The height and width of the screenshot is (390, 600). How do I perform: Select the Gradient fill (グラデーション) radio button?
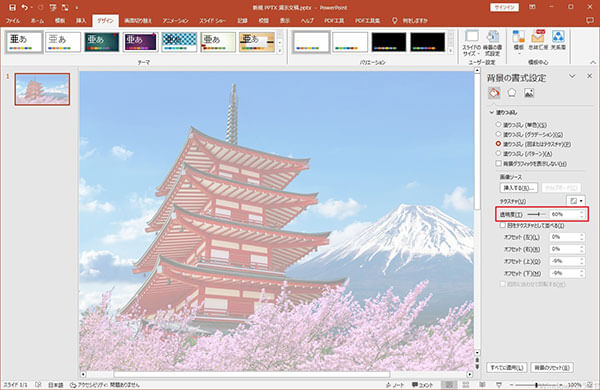(x=498, y=134)
